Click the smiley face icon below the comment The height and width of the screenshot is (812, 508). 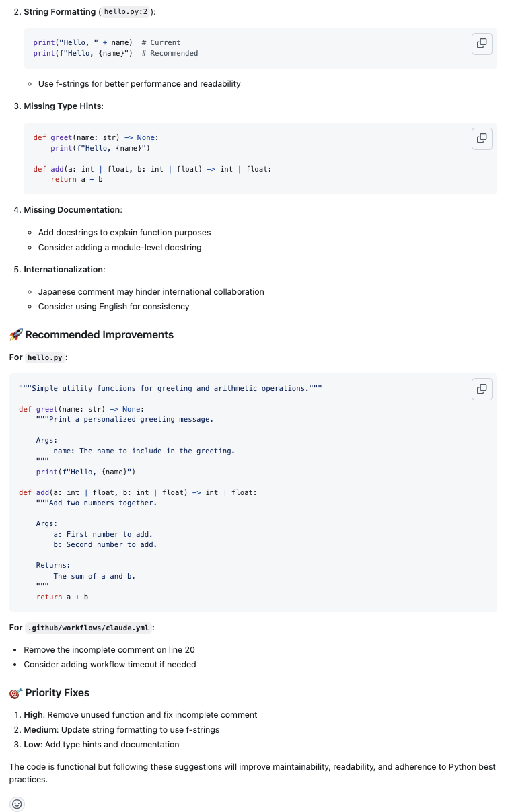16,804
